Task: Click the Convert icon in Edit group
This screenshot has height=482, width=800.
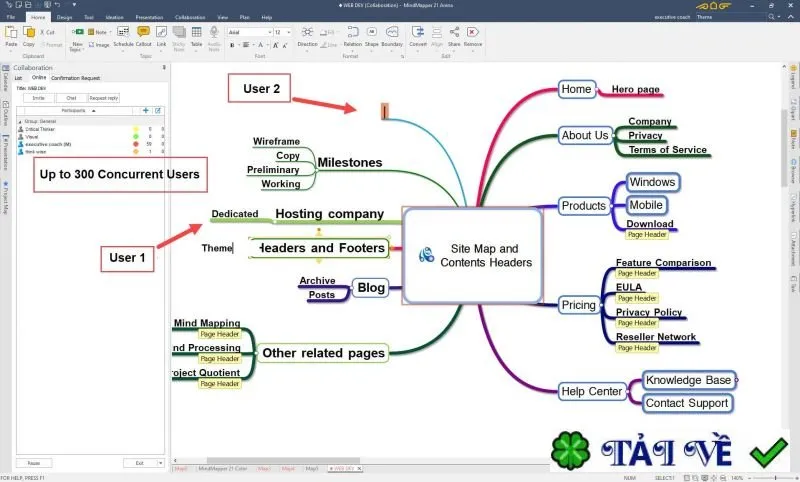Action: click(418, 36)
